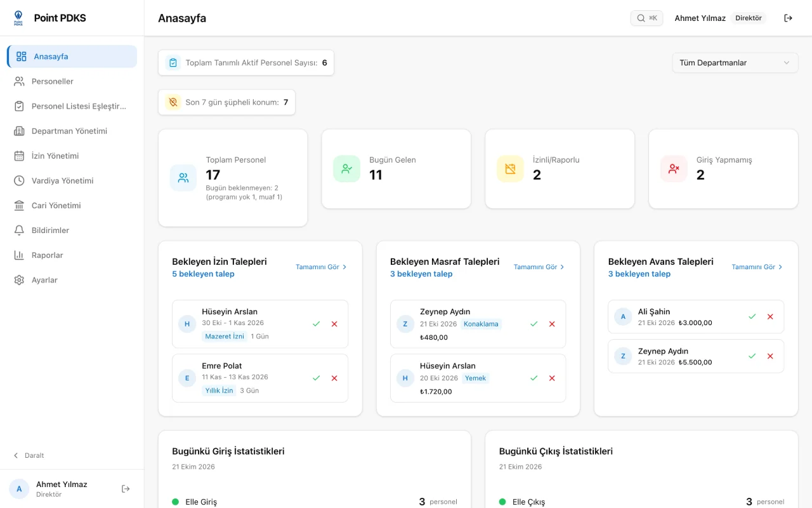812x508 pixels.
Task: Approve Hüseyin Arslan's Mazeret İzni request
Action: (x=316, y=324)
